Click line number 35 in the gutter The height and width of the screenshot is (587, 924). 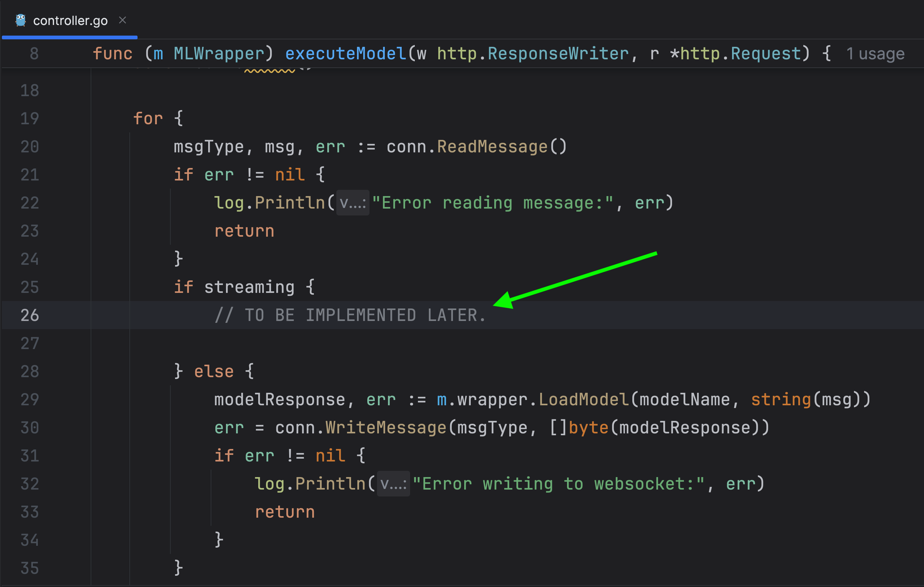[x=30, y=568]
